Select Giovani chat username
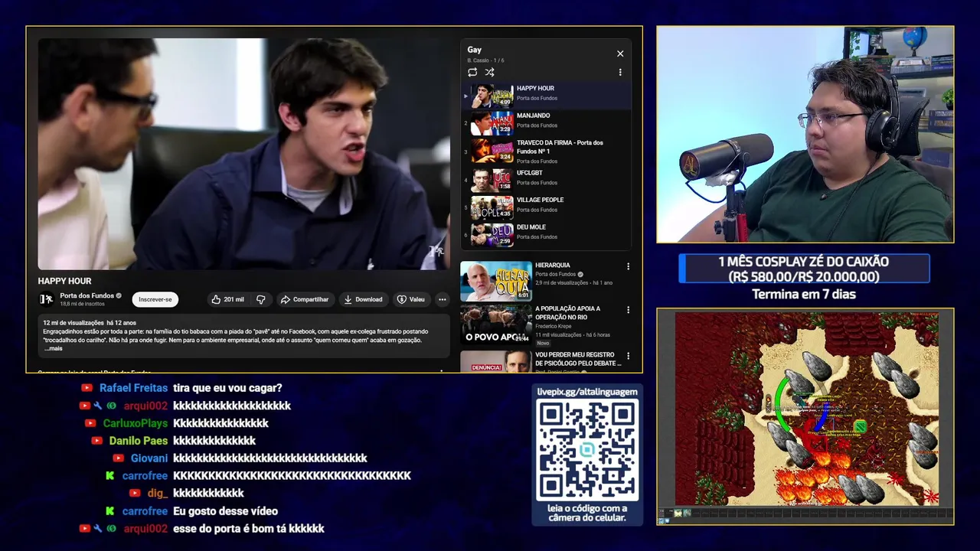This screenshot has width=980, height=551. click(149, 458)
